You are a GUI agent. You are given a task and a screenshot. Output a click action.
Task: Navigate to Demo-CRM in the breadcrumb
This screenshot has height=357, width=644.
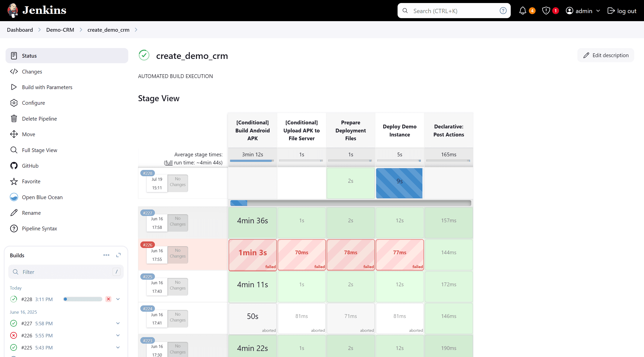pyautogui.click(x=60, y=30)
